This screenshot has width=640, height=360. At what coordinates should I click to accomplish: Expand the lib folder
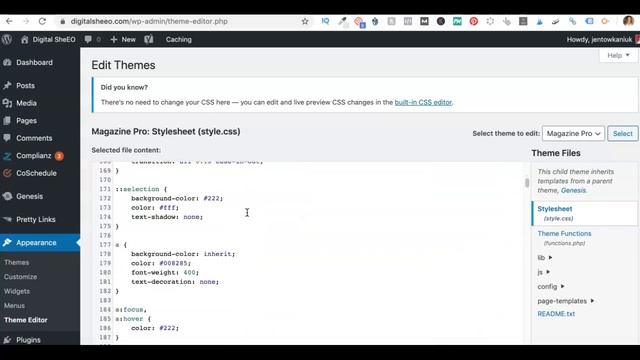click(x=545, y=258)
